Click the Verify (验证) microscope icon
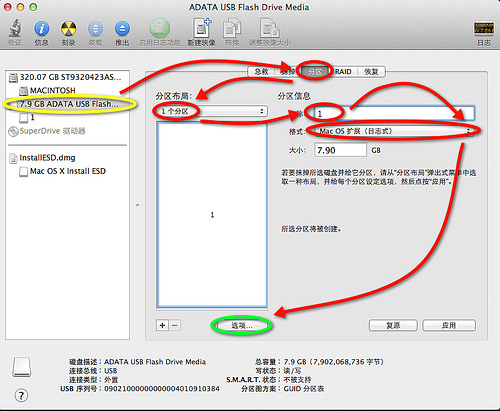Viewport: 500px width, 411px height. pyautogui.click(x=15, y=28)
